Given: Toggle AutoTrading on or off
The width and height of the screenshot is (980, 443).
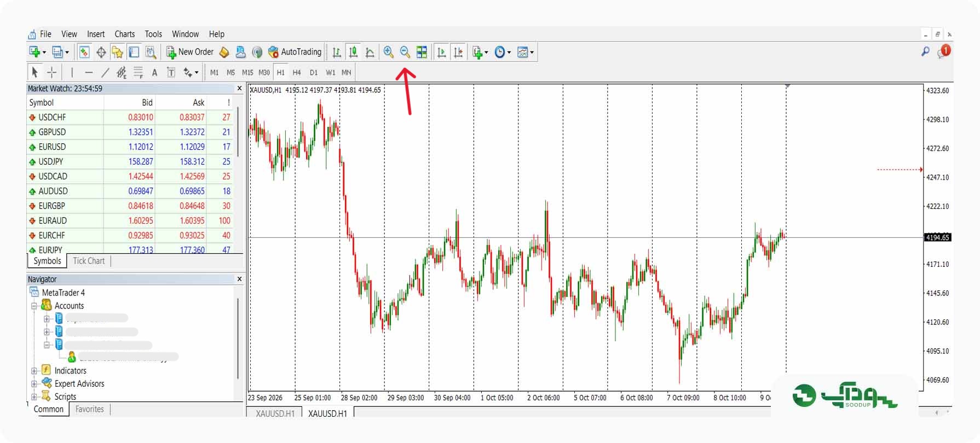Looking at the screenshot, I should (295, 52).
